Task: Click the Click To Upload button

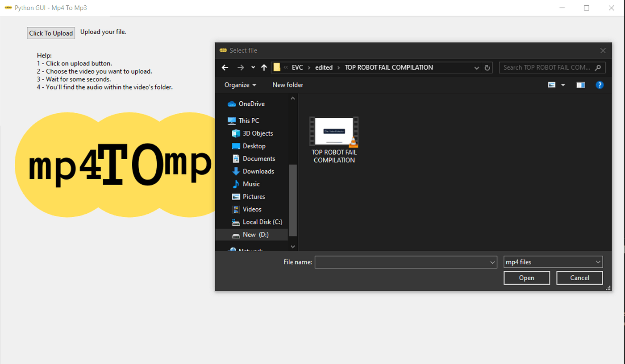Action: (x=50, y=33)
